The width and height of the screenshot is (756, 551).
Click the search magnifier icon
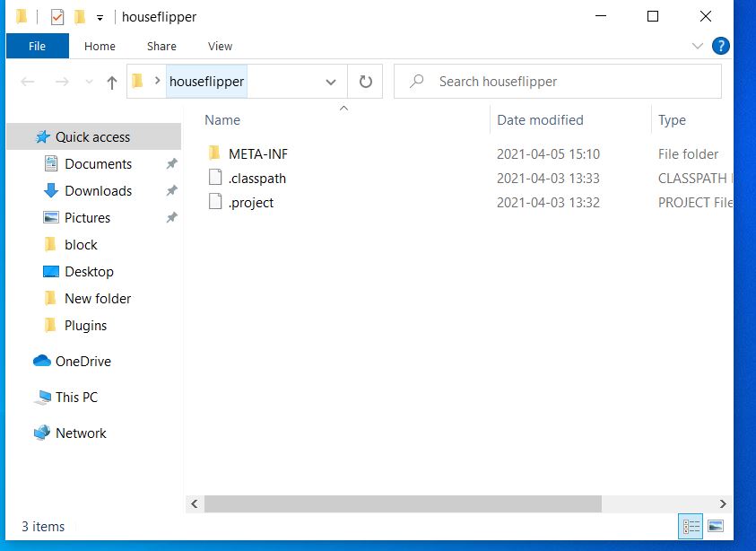tap(417, 81)
